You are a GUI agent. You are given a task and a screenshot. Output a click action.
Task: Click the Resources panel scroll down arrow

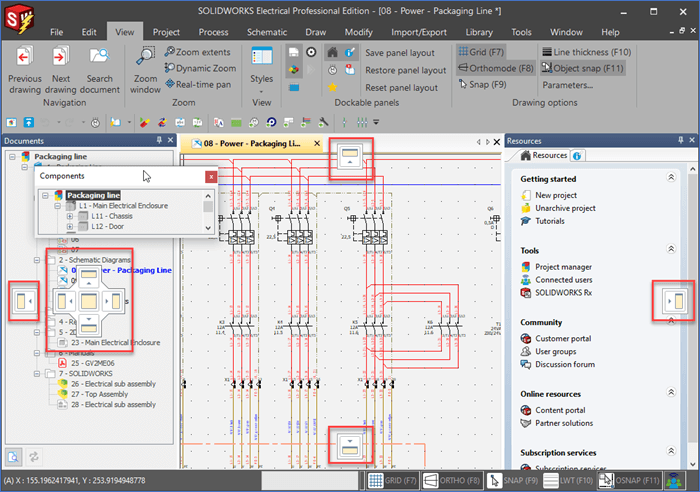(x=692, y=464)
